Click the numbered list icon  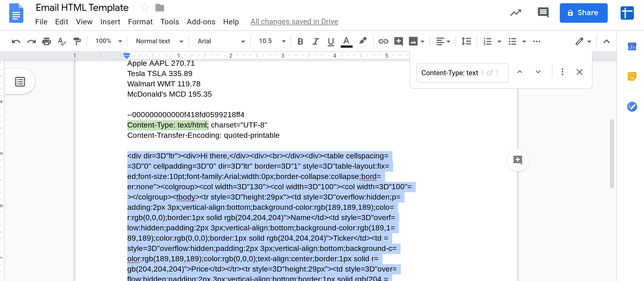point(487,41)
